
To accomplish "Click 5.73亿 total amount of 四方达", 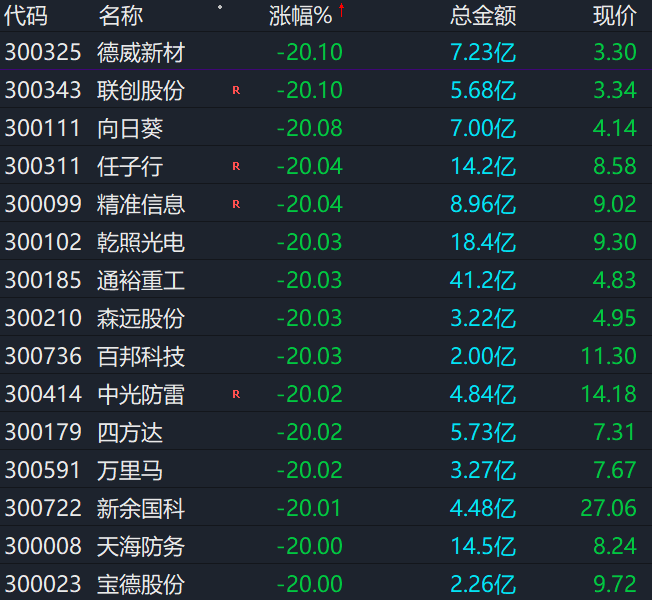I will coord(483,432).
